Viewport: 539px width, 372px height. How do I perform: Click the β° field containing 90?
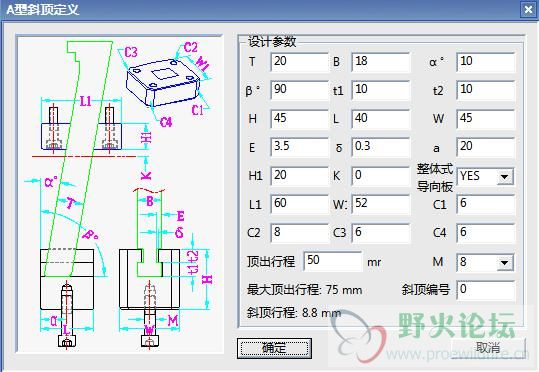(299, 90)
